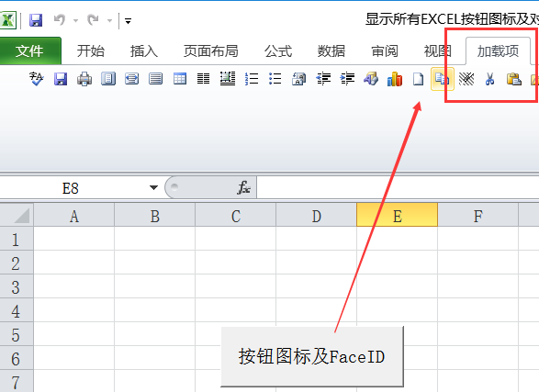Screen dimensions: 539x392
Task: Click the scissors cut icon
Action: [489, 79]
